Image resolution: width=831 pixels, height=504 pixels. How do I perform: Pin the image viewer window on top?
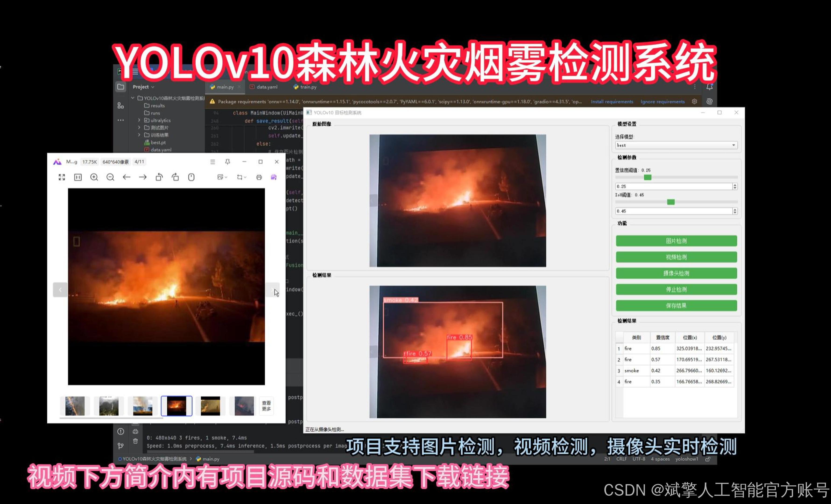(x=228, y=162)
